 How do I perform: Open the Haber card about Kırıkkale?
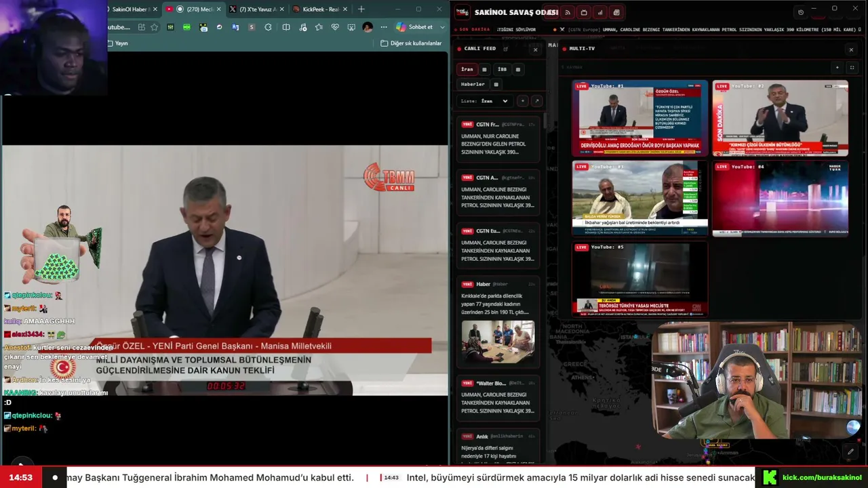click(x=498, y=323)
